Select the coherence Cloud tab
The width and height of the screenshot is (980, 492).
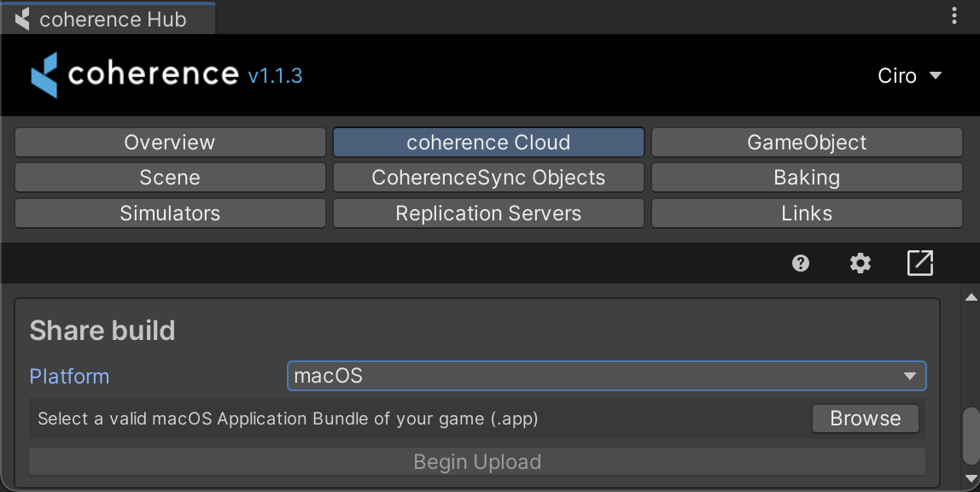click(488, 143)
